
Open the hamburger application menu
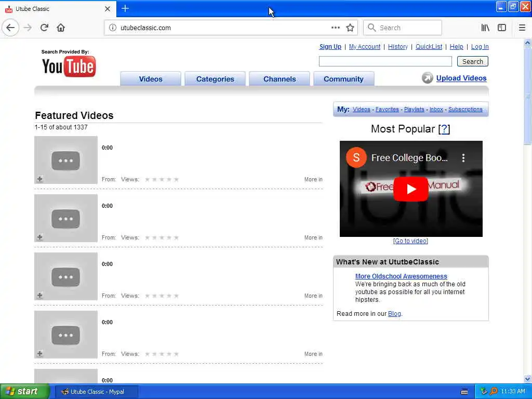point(522,28)
